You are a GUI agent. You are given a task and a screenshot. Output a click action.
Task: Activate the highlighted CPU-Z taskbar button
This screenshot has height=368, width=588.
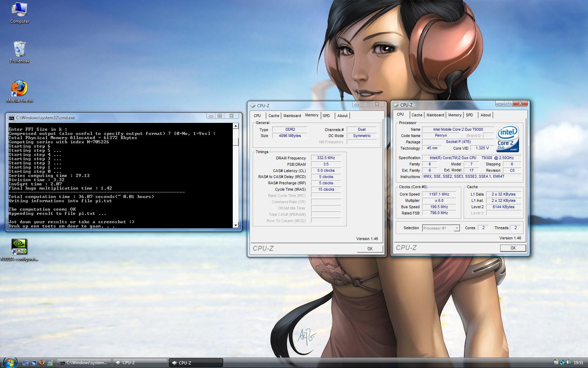tap(196, 363)
